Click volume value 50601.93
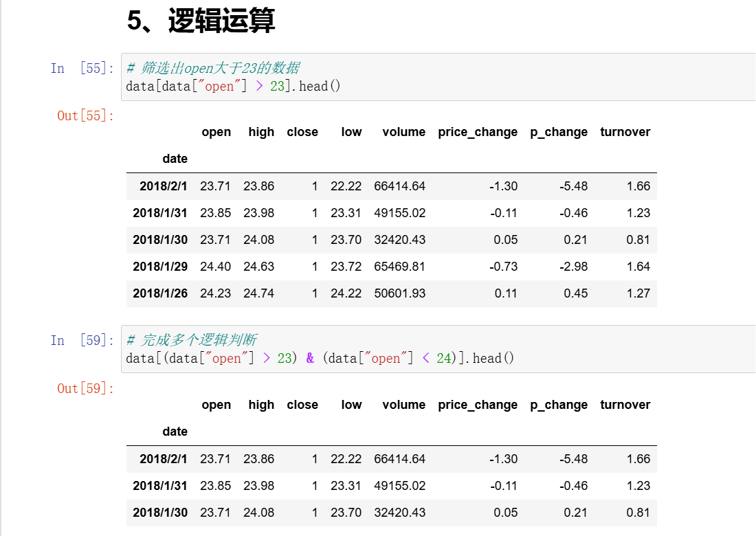 (x=400, y=293)
